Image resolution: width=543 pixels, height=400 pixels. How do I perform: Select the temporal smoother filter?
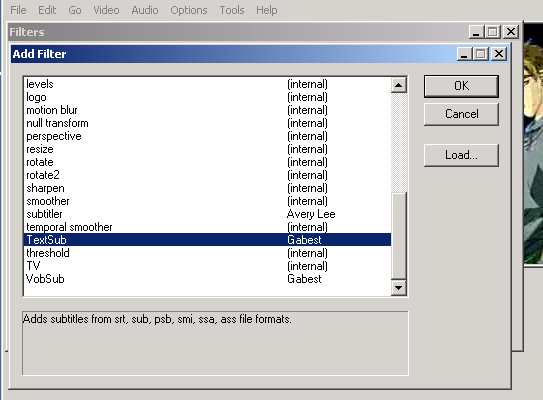(208, 227)
